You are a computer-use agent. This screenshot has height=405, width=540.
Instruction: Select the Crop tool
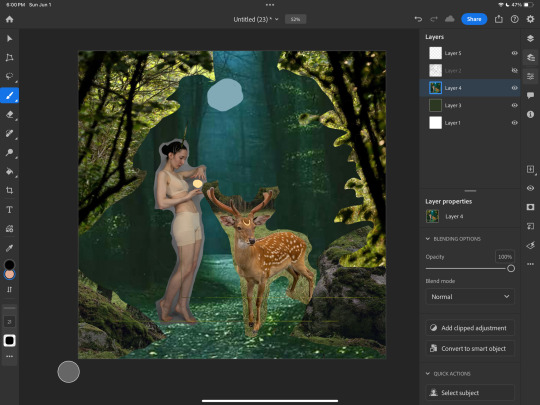(10, 190)
